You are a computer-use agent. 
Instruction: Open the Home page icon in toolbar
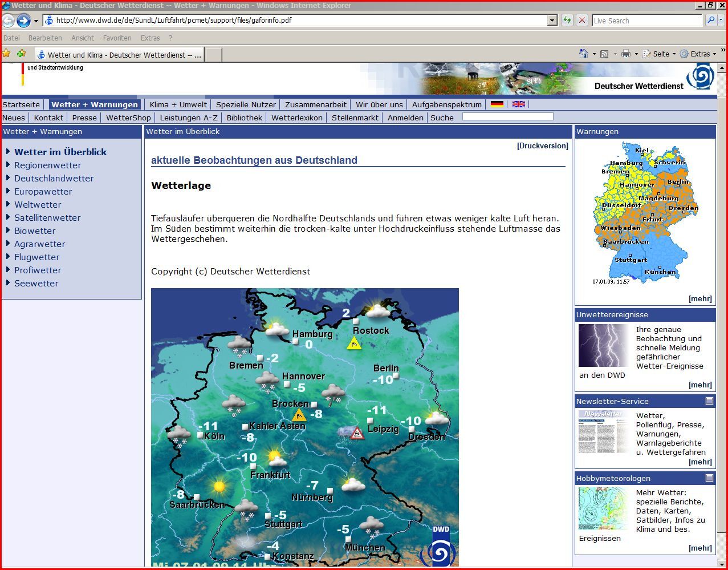click(583, 54)
